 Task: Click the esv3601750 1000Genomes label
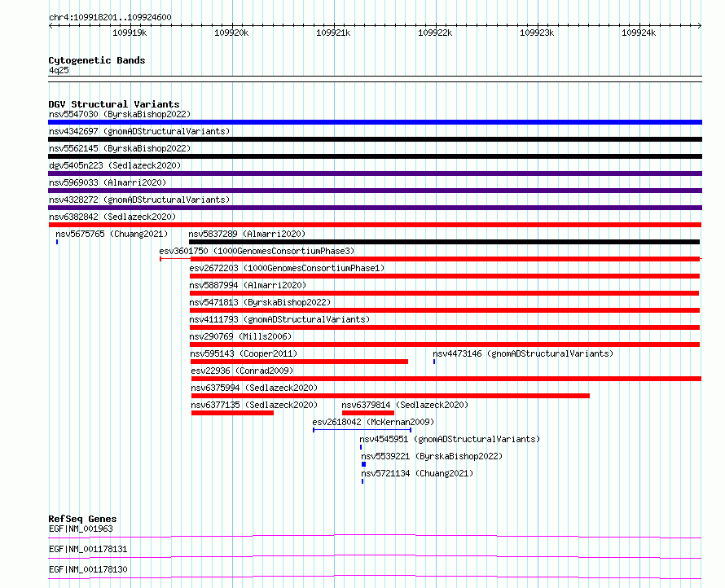[x=257, y=251]
